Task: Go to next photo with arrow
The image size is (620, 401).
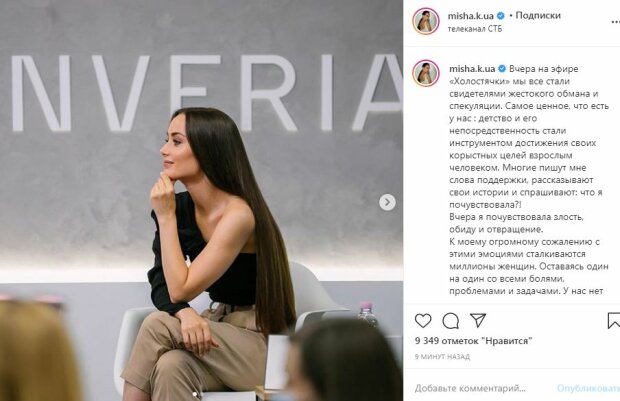Action: click(x=387, y=202)
